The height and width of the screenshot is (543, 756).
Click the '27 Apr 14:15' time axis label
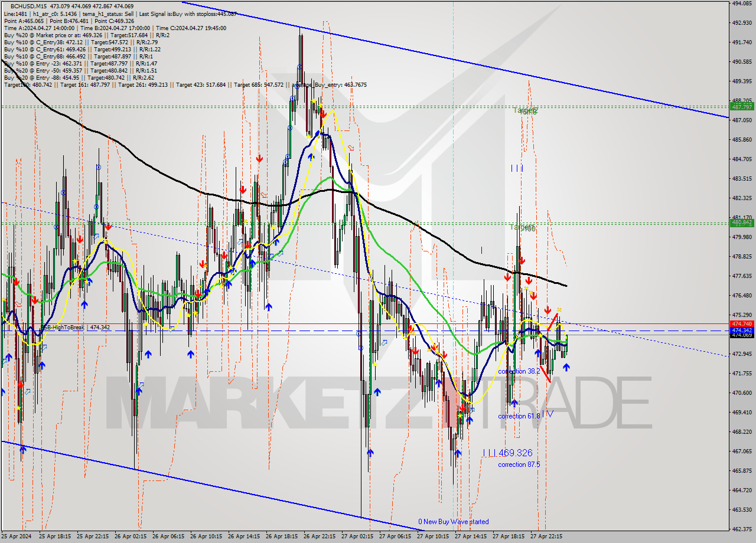click(470, 537)
